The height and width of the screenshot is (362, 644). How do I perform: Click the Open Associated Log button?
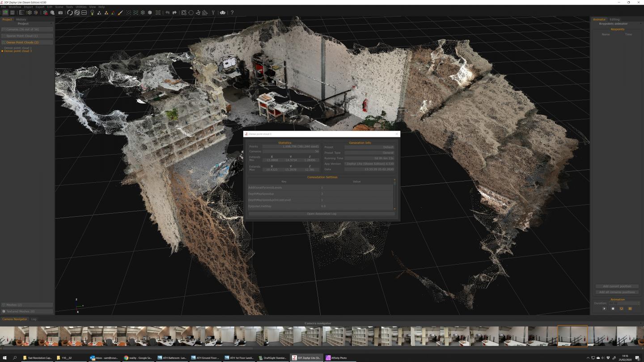coord(321,214)
